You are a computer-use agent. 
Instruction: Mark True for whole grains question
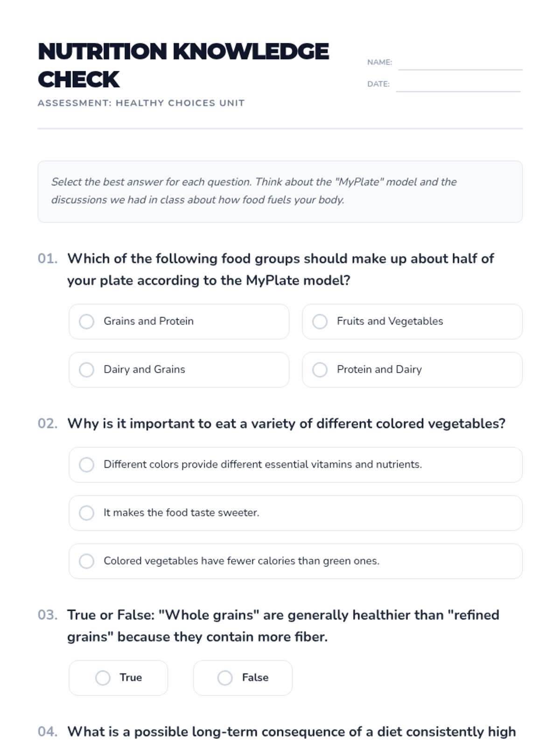point(118,677)
